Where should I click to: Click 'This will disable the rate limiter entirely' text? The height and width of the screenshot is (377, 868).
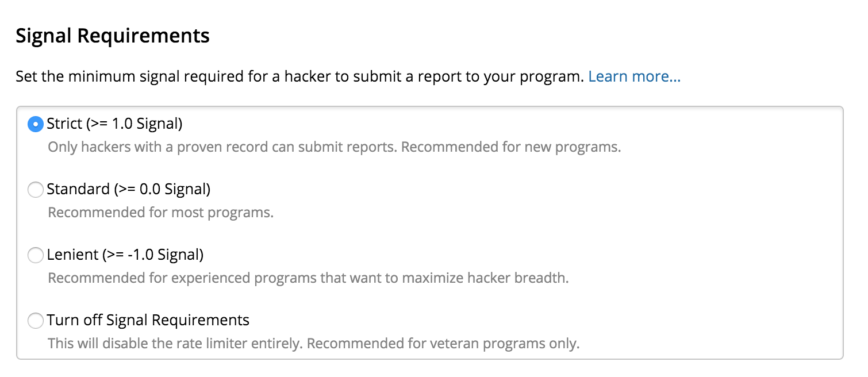(x=175, y=344)
